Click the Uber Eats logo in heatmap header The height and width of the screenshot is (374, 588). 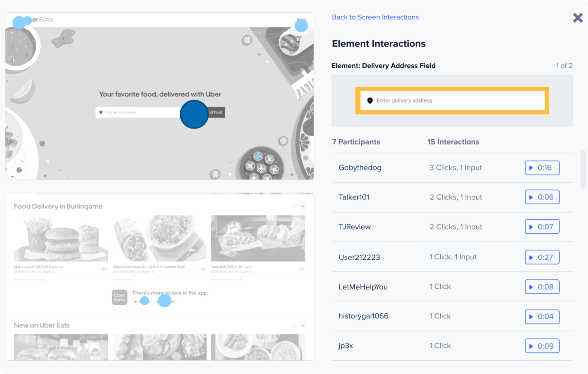pyautogui.click(x=36, y=19)
